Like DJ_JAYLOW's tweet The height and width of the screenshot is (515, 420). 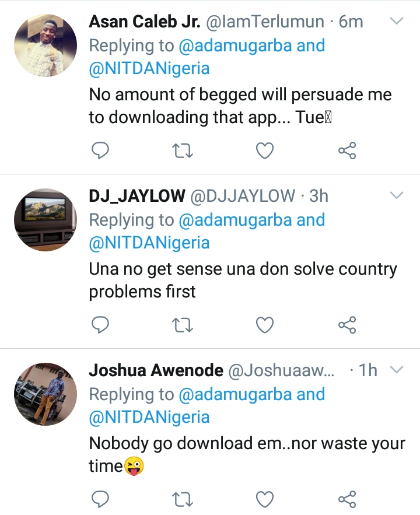[x=265, y=325]
